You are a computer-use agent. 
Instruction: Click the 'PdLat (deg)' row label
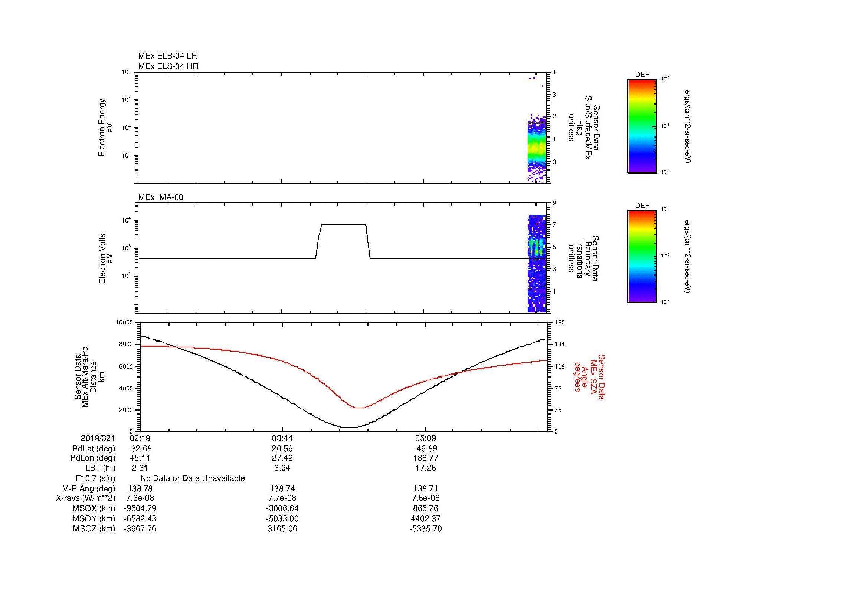(x=94, y=449)
